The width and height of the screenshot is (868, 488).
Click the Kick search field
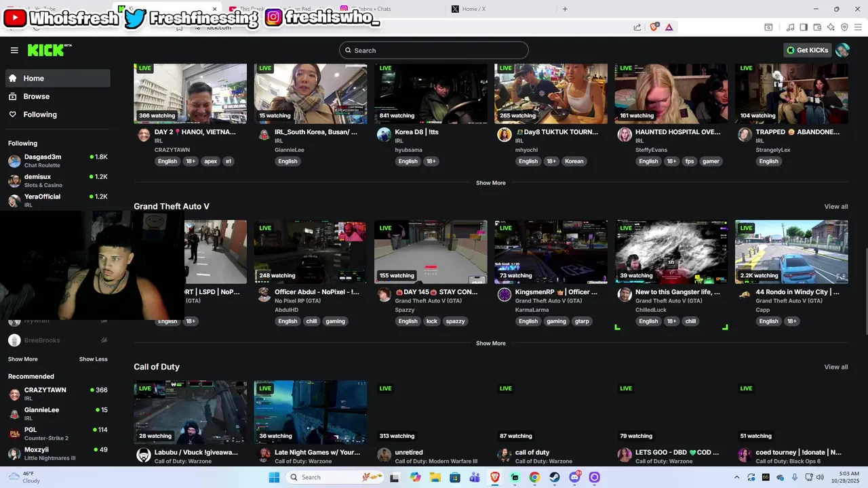tap(434, 50)
